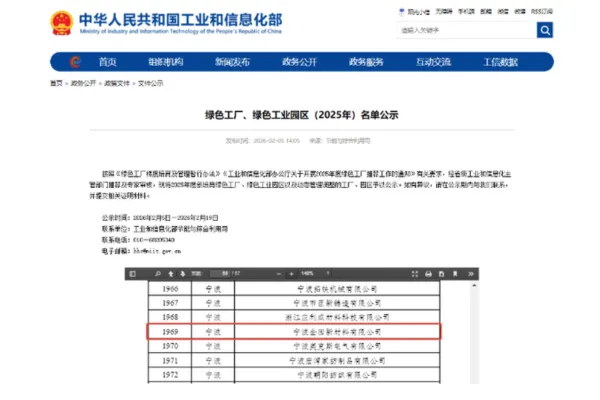Click the 公示时间 date range line
600x400 pixels.
tap(160, 218)
